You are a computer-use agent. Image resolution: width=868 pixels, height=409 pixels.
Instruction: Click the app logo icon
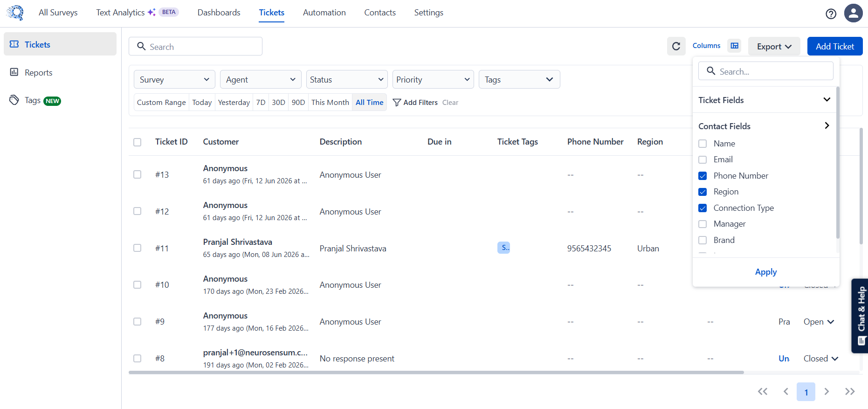click(x=15, y=13)
